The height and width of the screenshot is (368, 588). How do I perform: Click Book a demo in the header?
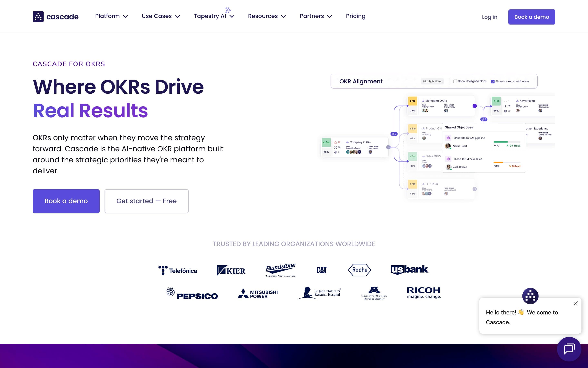click(532, 17)
